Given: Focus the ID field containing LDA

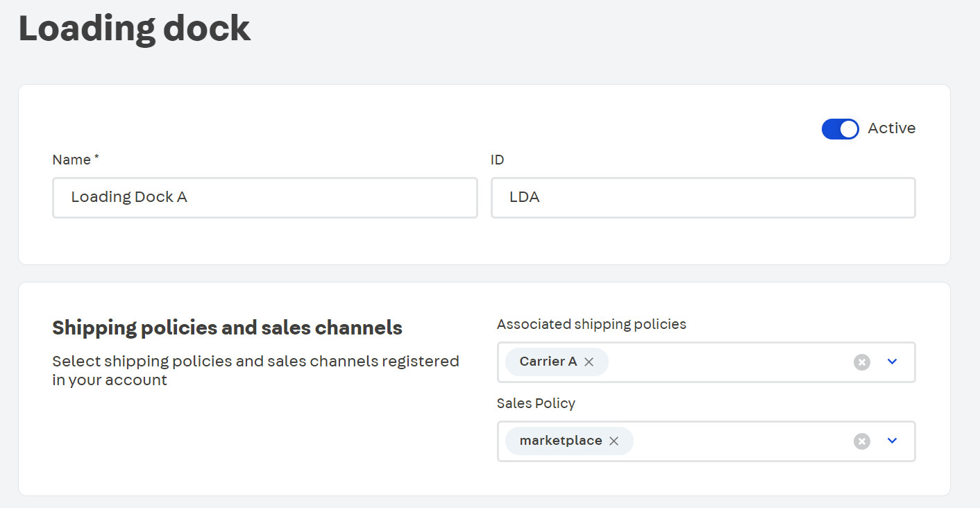Looking at the screenshot, I should [702, 198].
